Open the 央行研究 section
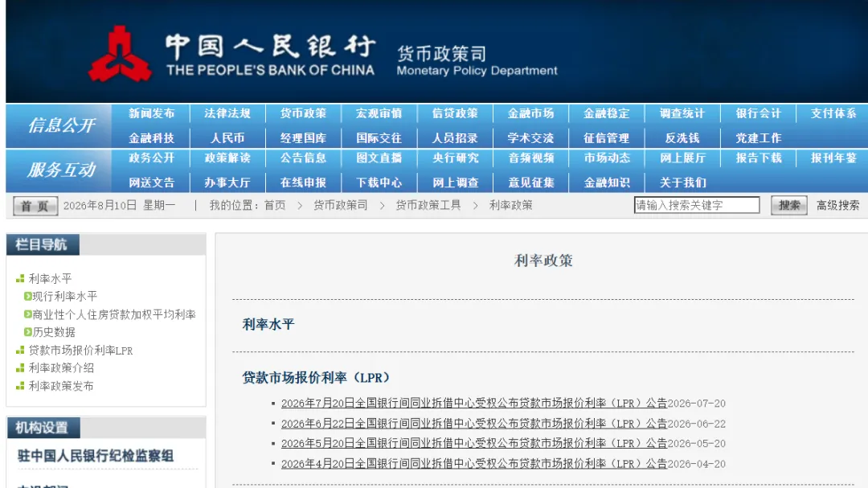 click(x=454, y=158)
